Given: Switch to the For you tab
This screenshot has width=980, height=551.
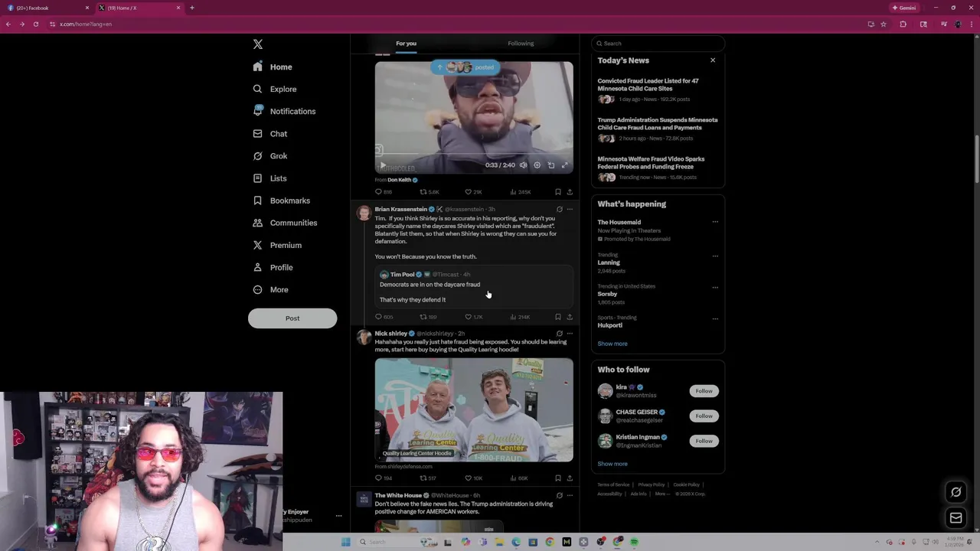Looking at the screenshot, I should (406, 44).
